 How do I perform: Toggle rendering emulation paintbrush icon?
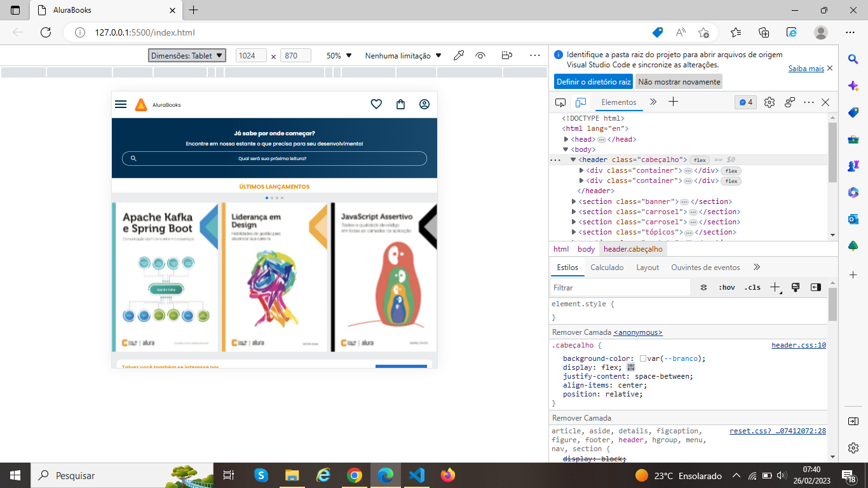(x=795, y=287)
